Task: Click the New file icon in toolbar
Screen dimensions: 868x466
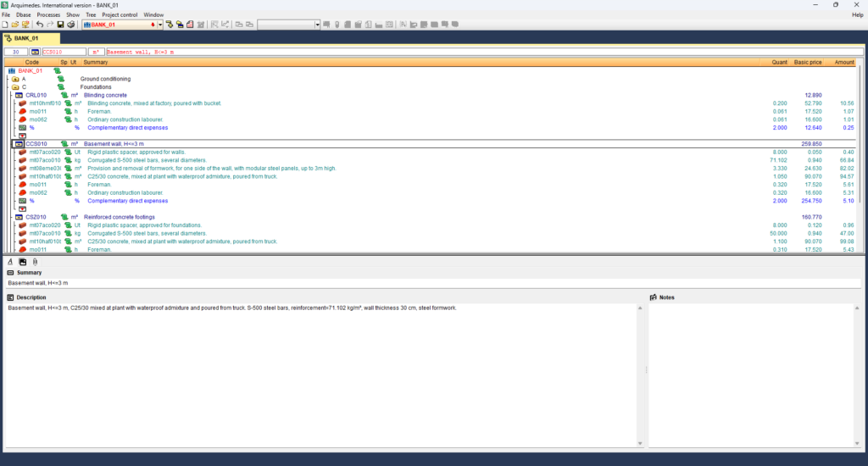Action: pyautogui.click(x=5, y=25)
